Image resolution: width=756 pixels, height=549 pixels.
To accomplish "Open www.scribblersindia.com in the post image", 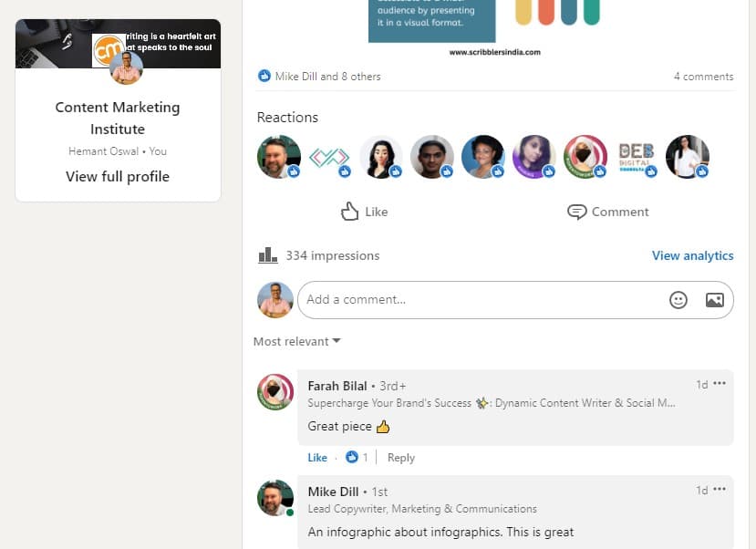I will [494, 52].
